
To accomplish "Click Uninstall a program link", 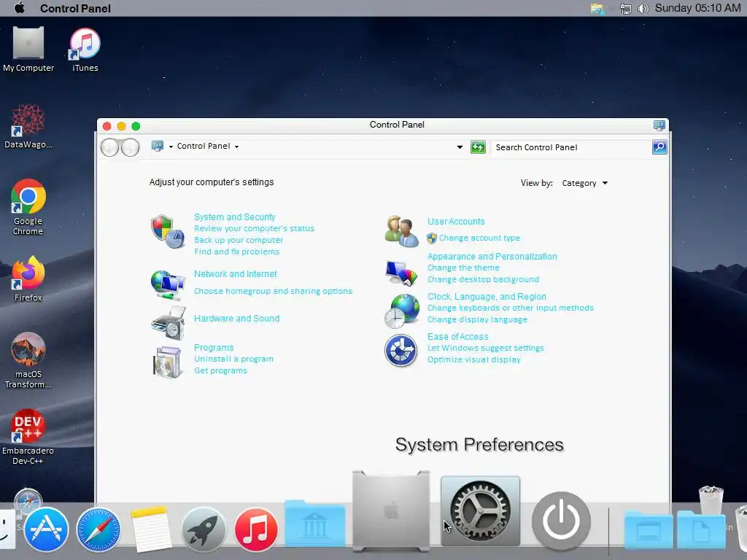I will click(233, 359).
